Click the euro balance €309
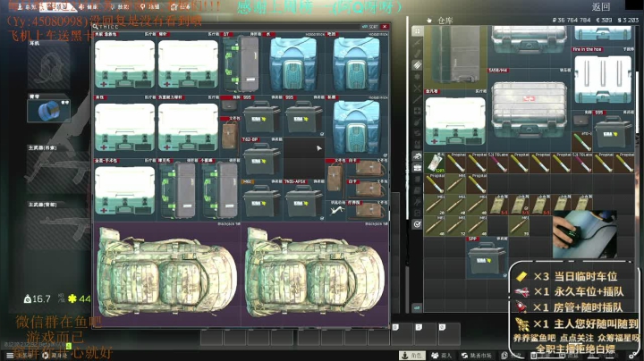 (604, 20)
